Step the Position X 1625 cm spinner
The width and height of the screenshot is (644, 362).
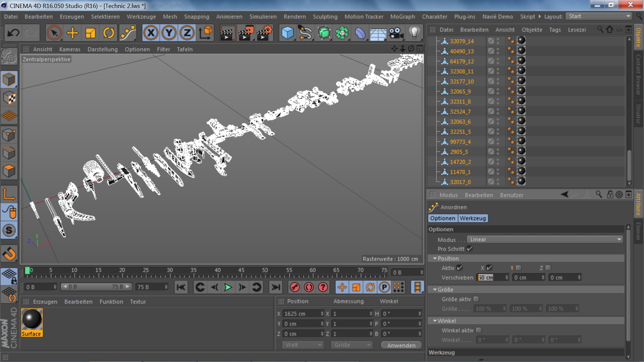pyautogui.click(x=322, y=314)
